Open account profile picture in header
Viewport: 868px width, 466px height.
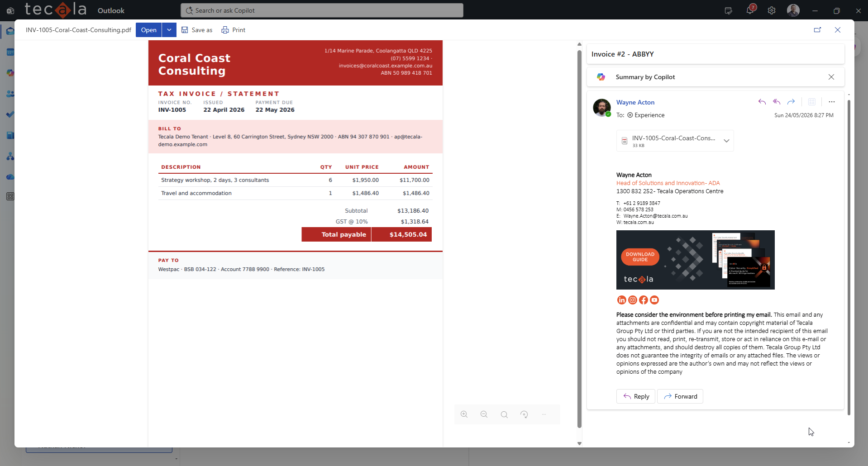793,10
